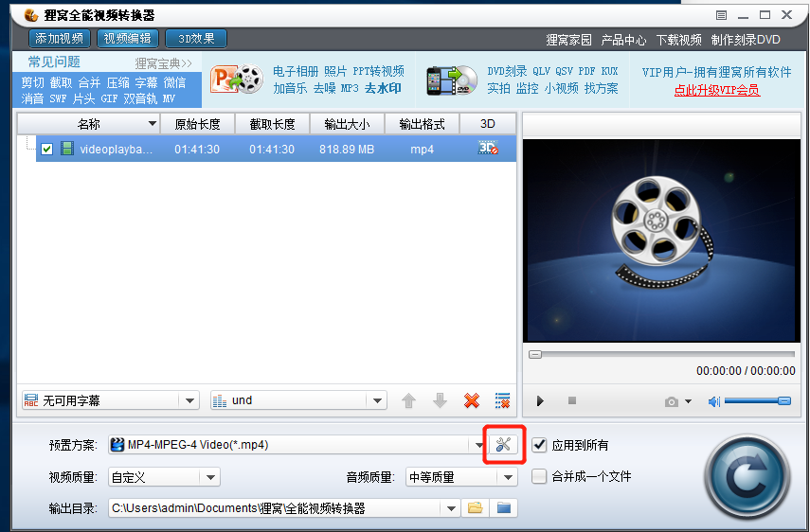Expand the 无可用字幕 subtitle dropdown

189,400
